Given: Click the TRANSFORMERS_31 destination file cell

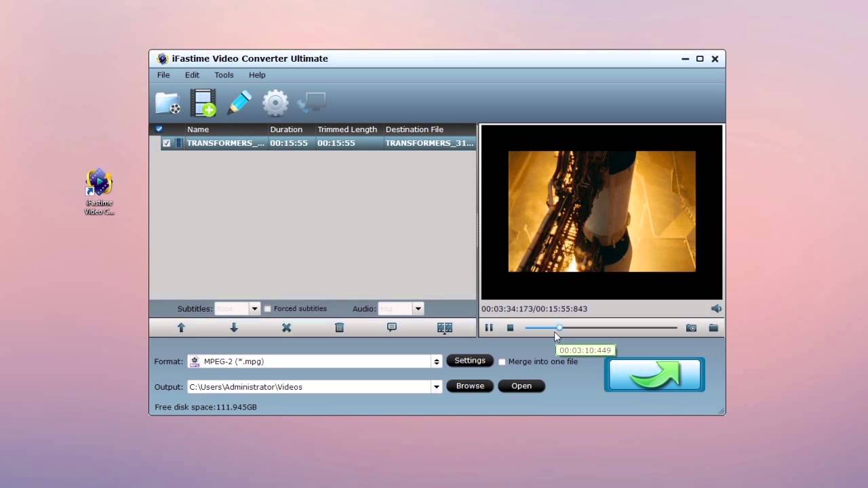Looking at the screenshot, I should point(430,143).
